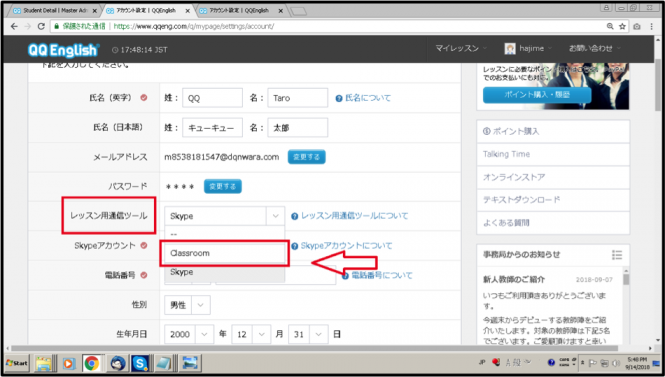Open Skype from the taskbar

tap(140, 363)
